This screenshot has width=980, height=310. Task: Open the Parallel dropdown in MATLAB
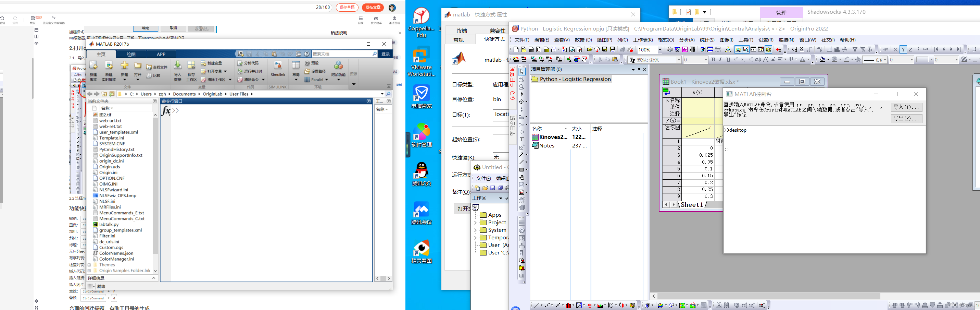point(326,80)
